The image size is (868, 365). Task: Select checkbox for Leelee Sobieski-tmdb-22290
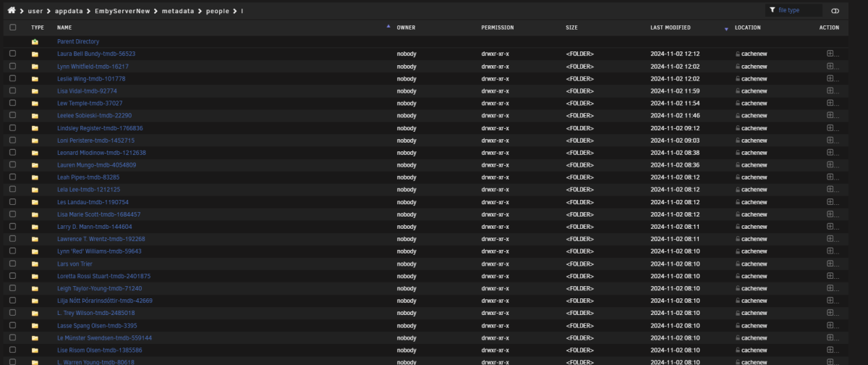(12, 115)
